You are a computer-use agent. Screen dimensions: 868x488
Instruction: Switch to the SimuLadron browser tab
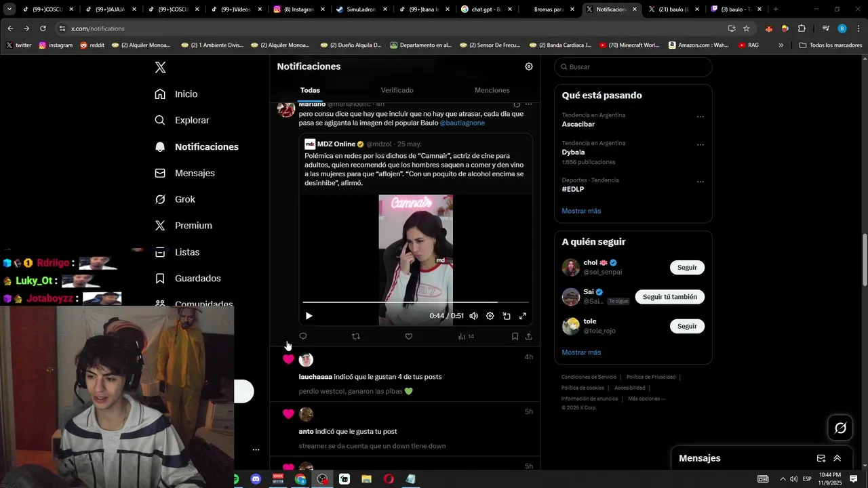[x=361, y=9]
